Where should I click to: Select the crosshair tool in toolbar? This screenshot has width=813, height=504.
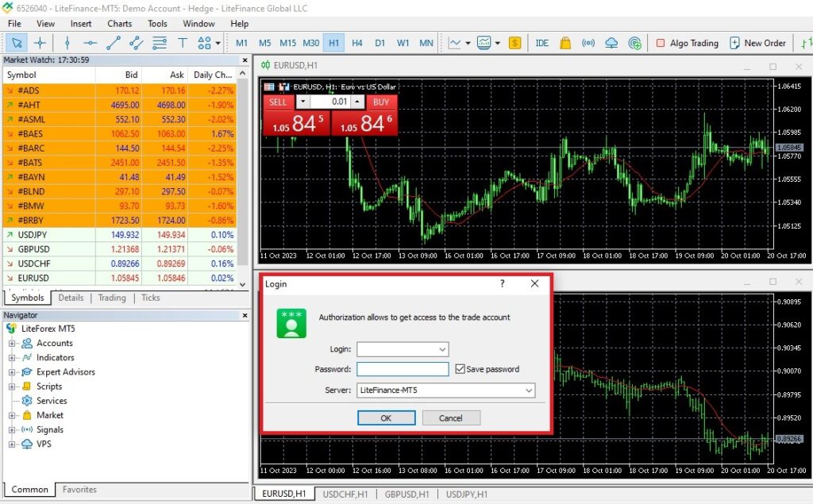(40, 43)
